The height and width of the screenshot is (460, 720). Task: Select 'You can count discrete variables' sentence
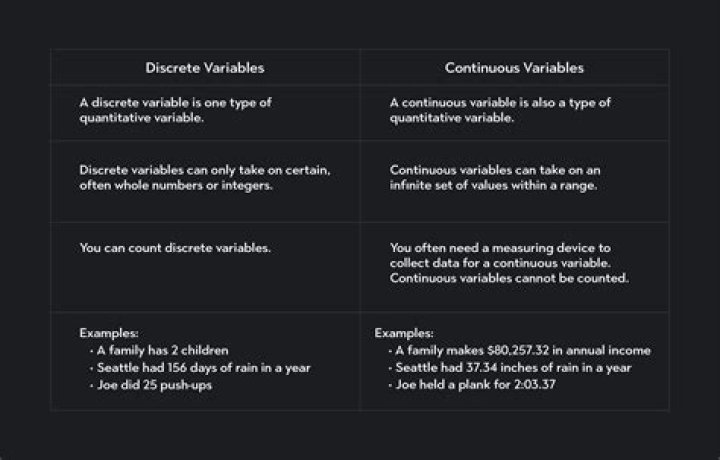coord(174,247)
